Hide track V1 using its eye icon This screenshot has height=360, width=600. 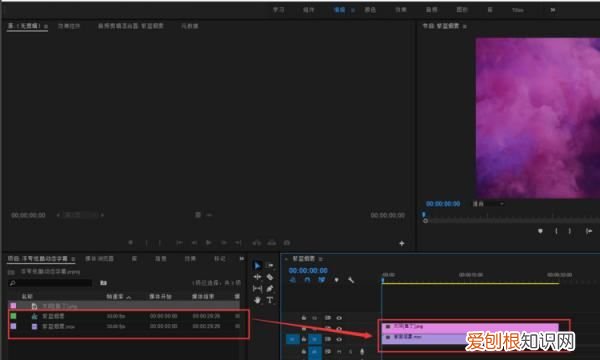[x=339, y=339]
